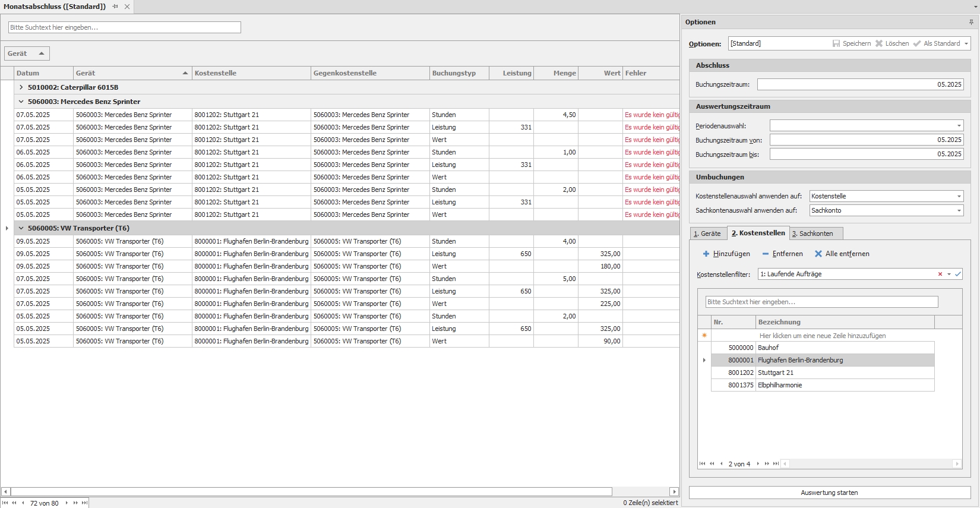Pin the Monatsabschluss tab
The width and height of the screenshot is (980, 508).
pyautogui.click(x=115, y=7)
